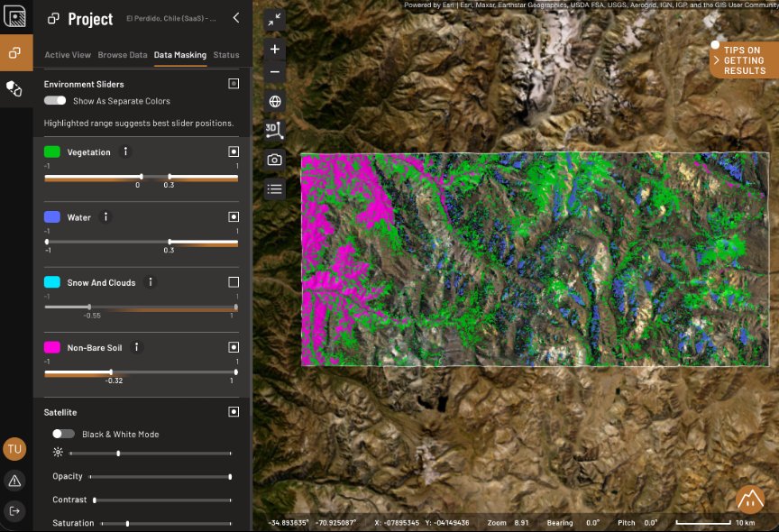Click the 10 km scale bar
The width and height of the screenshot is (779, 532).
pos(715,523)
